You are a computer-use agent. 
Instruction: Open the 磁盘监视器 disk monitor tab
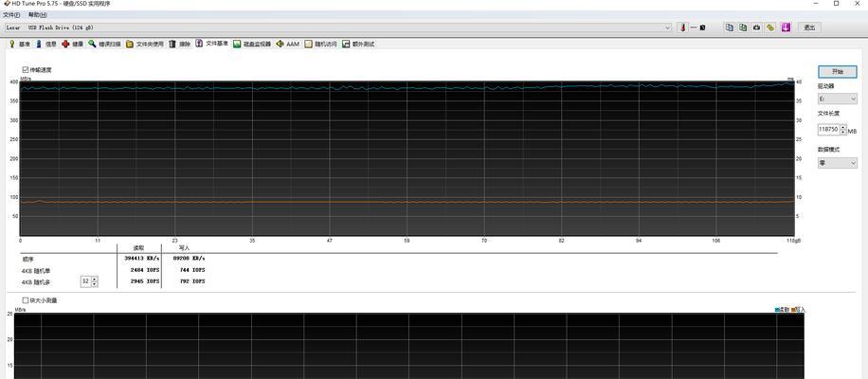pyautogui.click(x=252, y=44)
